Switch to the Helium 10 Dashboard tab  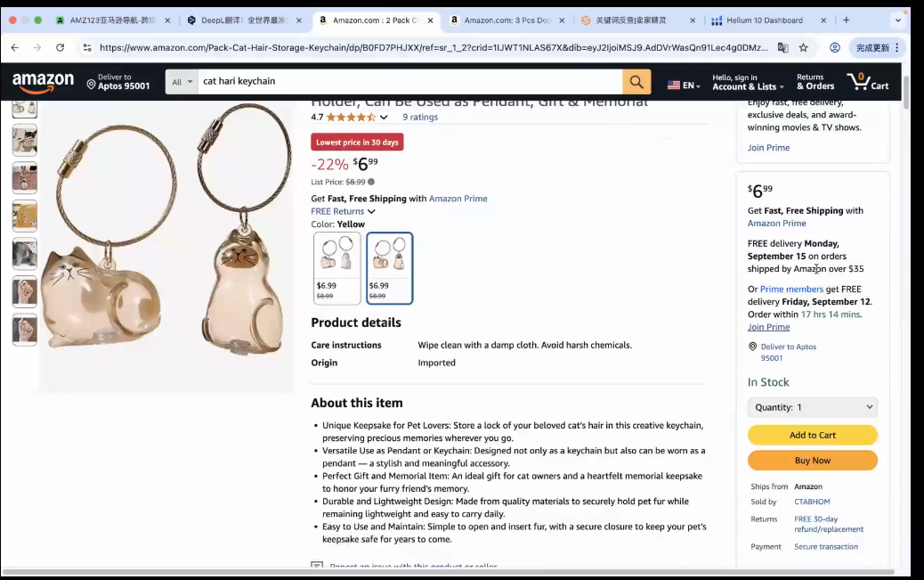(x=765, y=20)
